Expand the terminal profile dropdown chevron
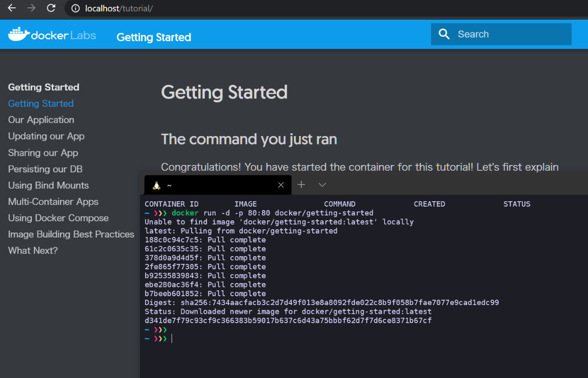Viewport: 588px width, 378px height. (x=322, y=185)
